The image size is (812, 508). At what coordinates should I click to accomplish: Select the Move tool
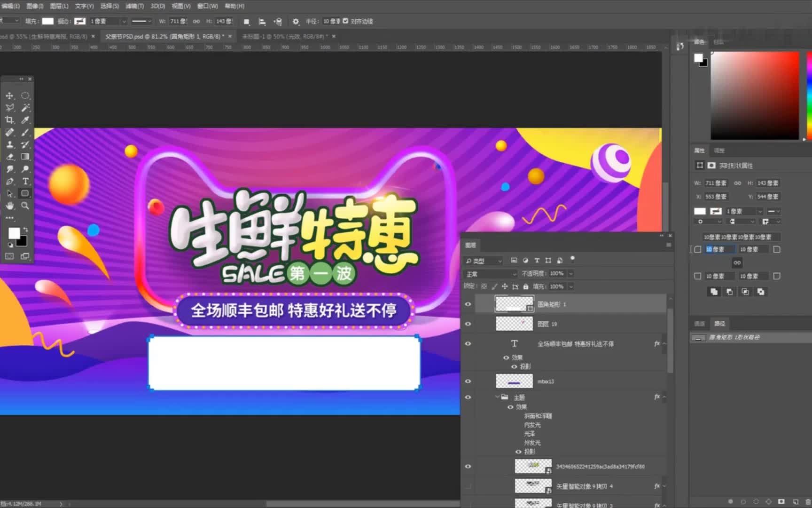[9, 95]
